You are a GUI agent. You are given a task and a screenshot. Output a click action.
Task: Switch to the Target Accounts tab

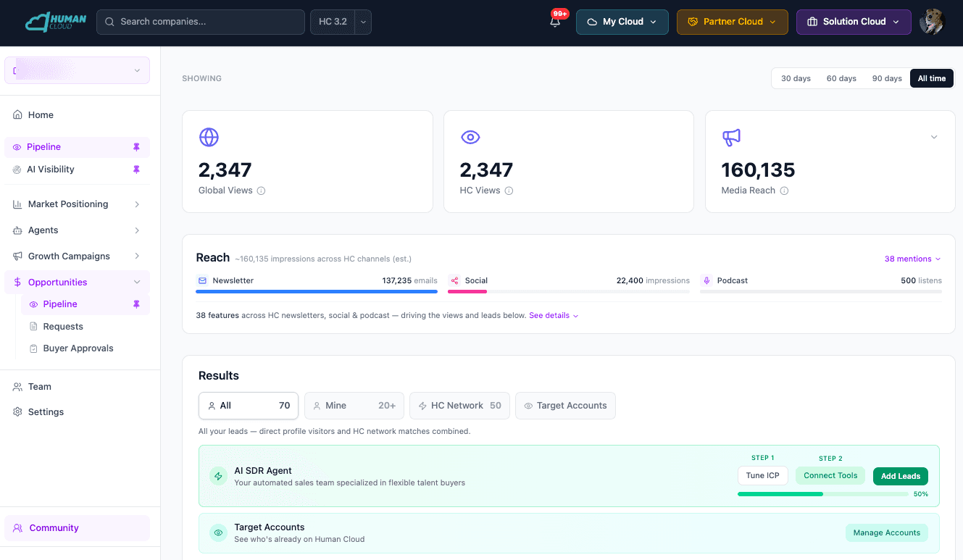565,406
